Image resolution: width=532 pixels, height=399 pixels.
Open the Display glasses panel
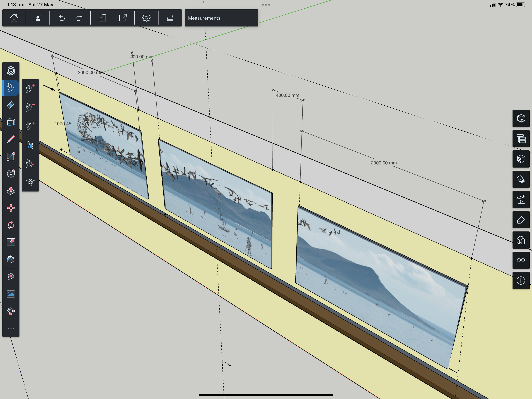point(521,260)
